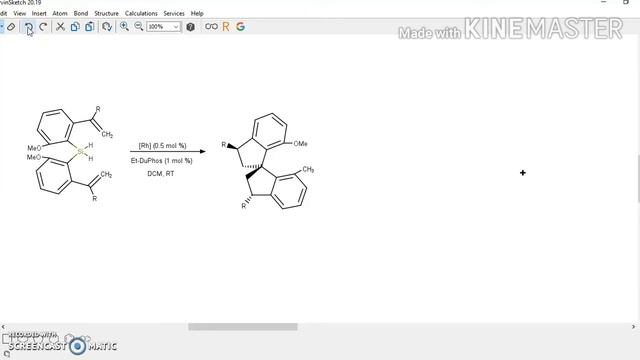This screenshot has height=360, width=640.
Task: Open the Structure menu
Action: (x=107, y=13)
